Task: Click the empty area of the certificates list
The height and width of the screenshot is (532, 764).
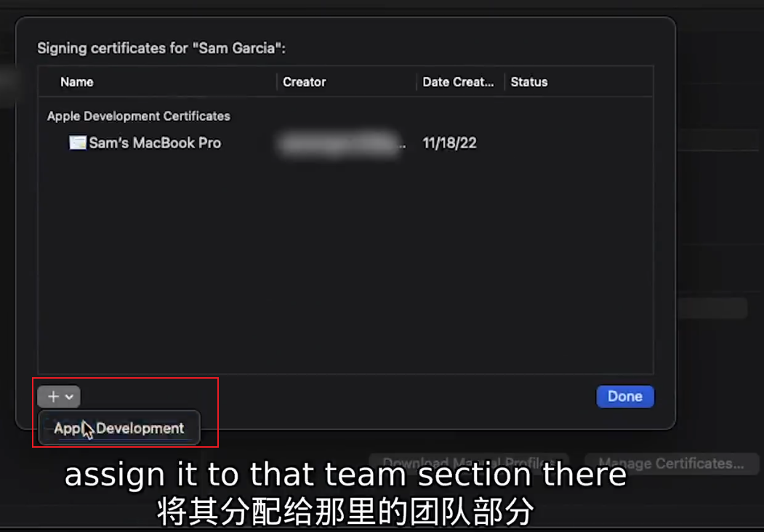Action: click(x=345, y=263)
